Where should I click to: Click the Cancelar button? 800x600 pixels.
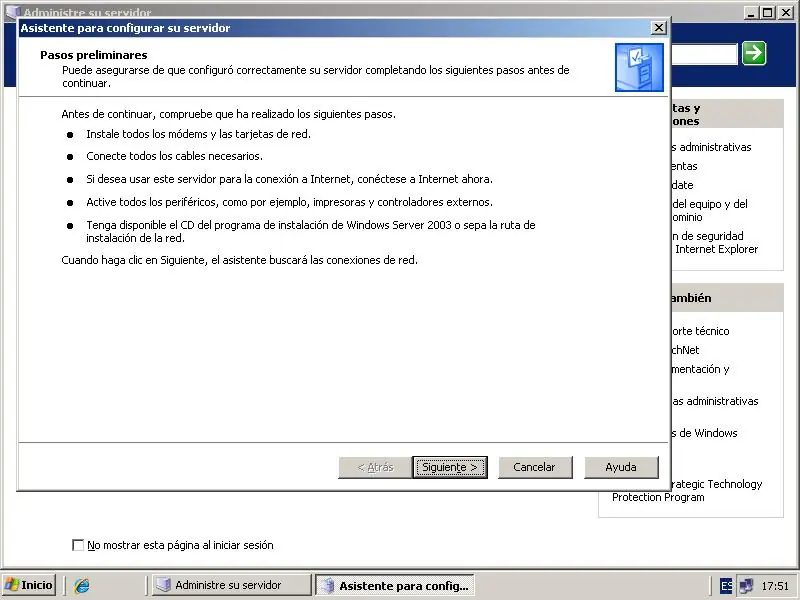click(x=535, y=467)
